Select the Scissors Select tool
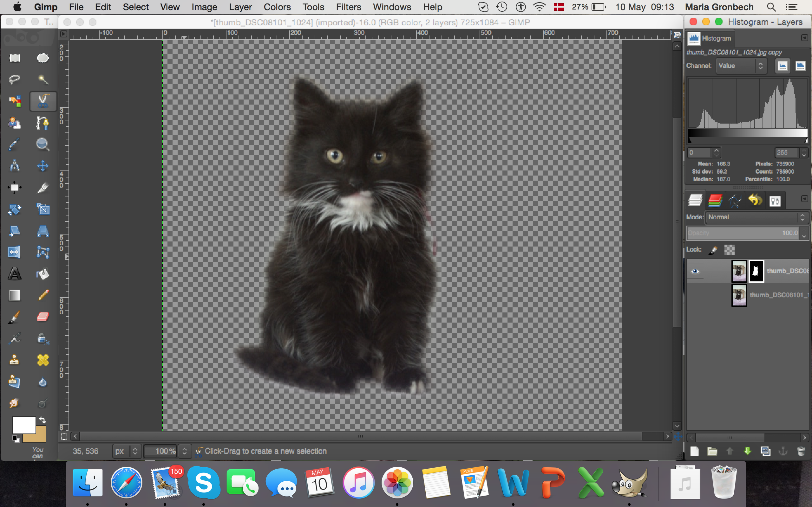 [43, 101]
